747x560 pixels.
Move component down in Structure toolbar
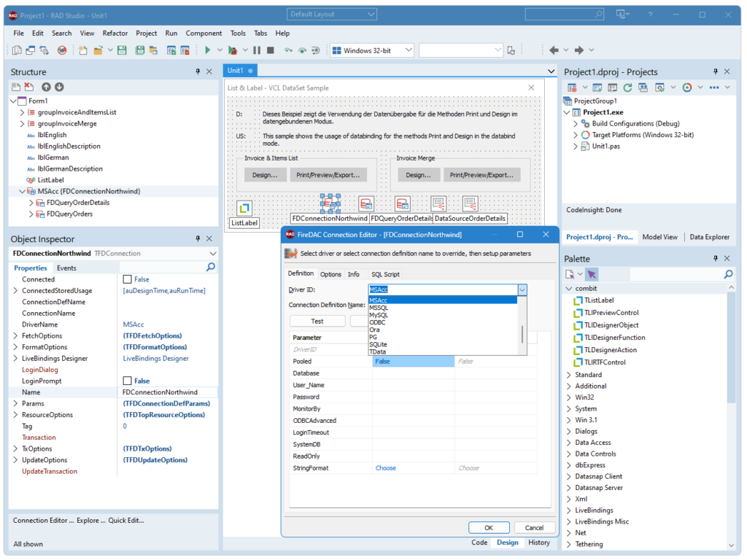click(x=59, y=87)
